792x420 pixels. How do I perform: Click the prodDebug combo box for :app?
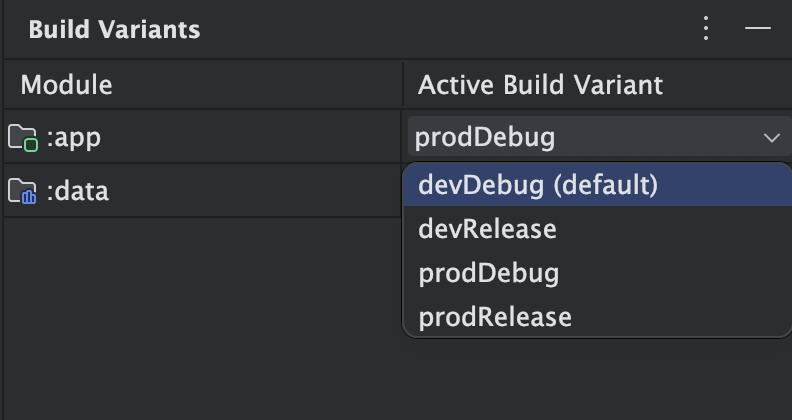[600, 137]
